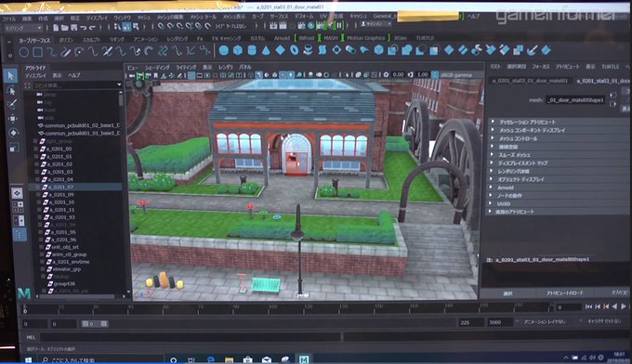Select the NURBS circle shelf icon
The height and width of the screenshot is (364, 632).
[x=24, y=52]
